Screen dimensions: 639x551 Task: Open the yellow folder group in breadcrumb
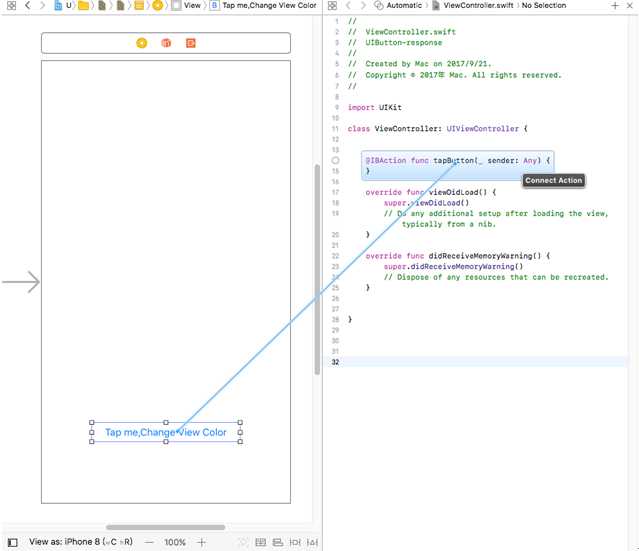coord(84,6)
